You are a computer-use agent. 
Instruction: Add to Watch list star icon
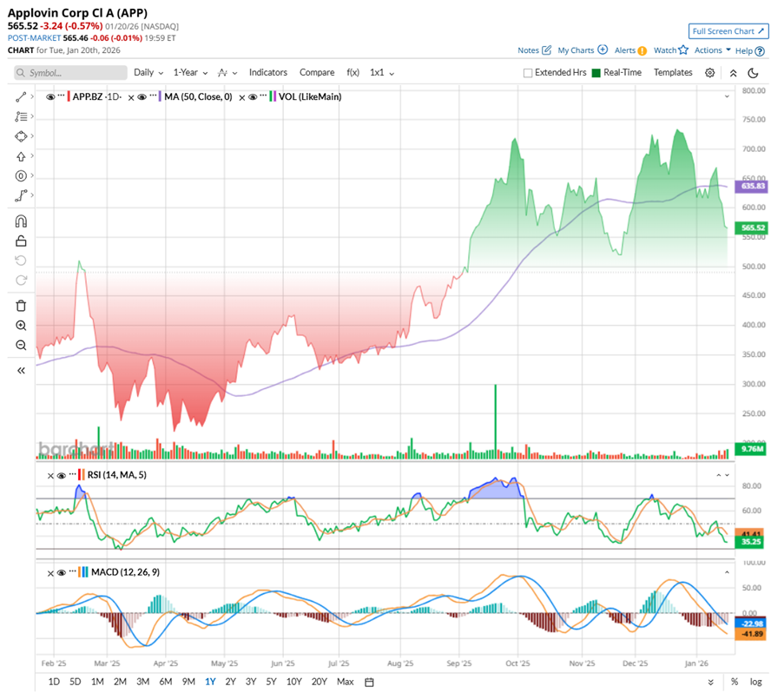click(x=683, y=50)
